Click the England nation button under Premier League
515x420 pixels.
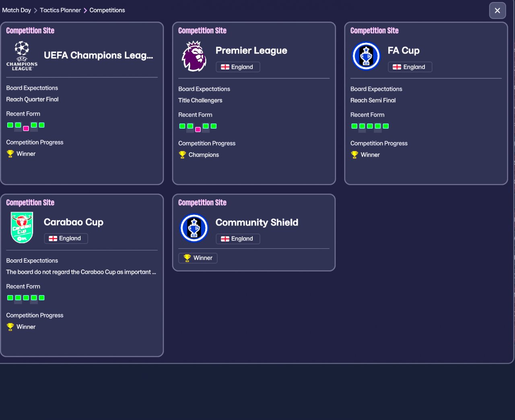point(238,67)
